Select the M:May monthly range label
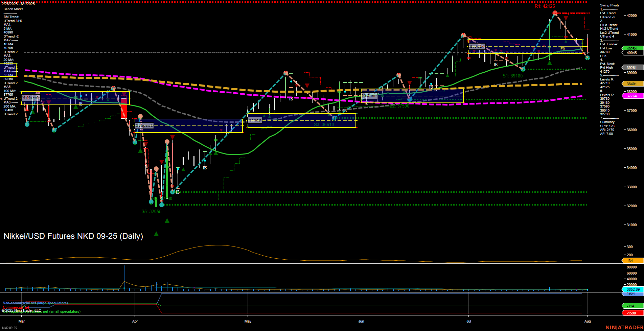The image size is (644, 331). coord(255,120)
